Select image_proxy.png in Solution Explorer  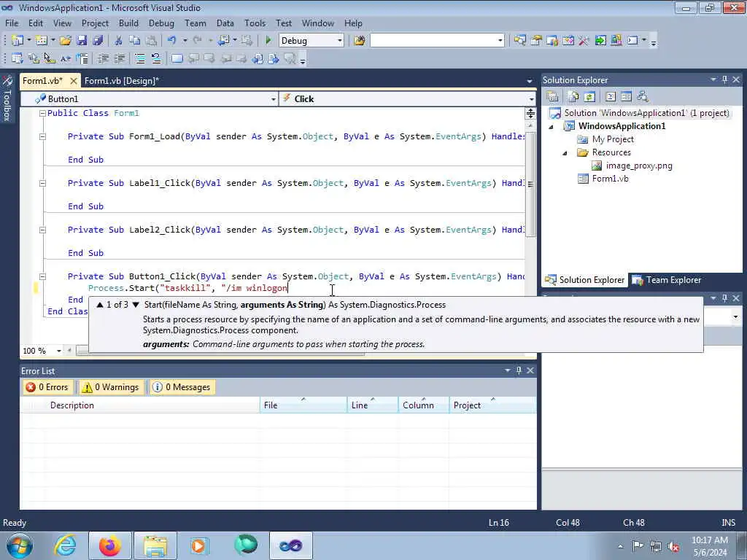(x=639, y=166)
